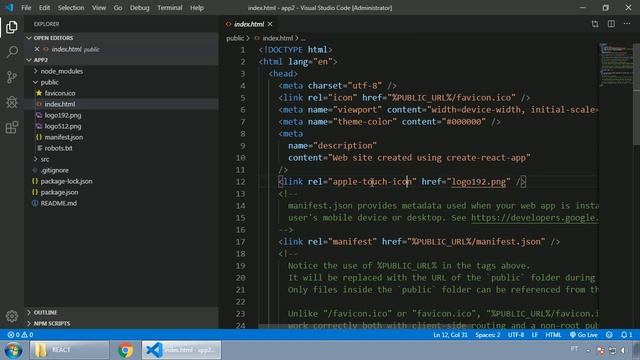Open the Terminal menu
The image size is (640, 360).
coord(169,8)
